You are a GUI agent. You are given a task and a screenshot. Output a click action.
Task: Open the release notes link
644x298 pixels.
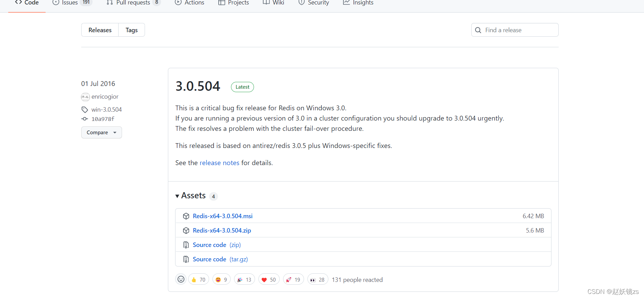[x=219, y=163]
